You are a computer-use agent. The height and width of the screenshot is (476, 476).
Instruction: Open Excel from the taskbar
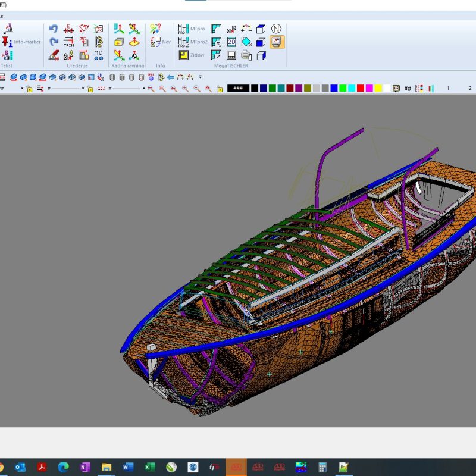click(x=149, y=466)
